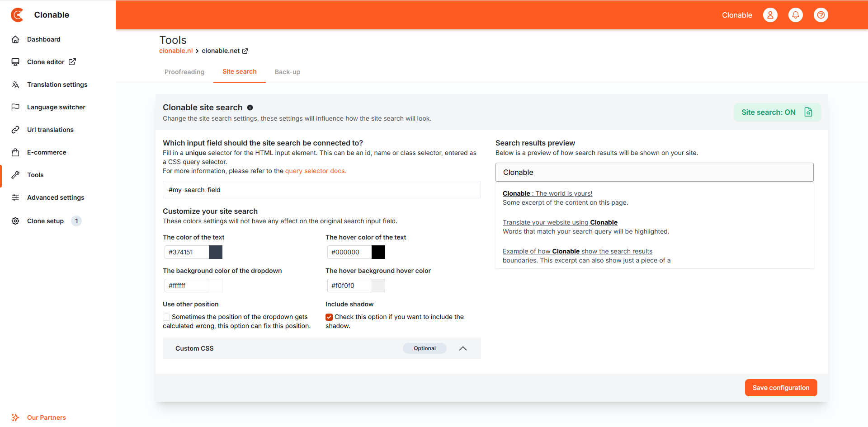Click Save configuration button
Screen dimensions: 868x427
781,388
